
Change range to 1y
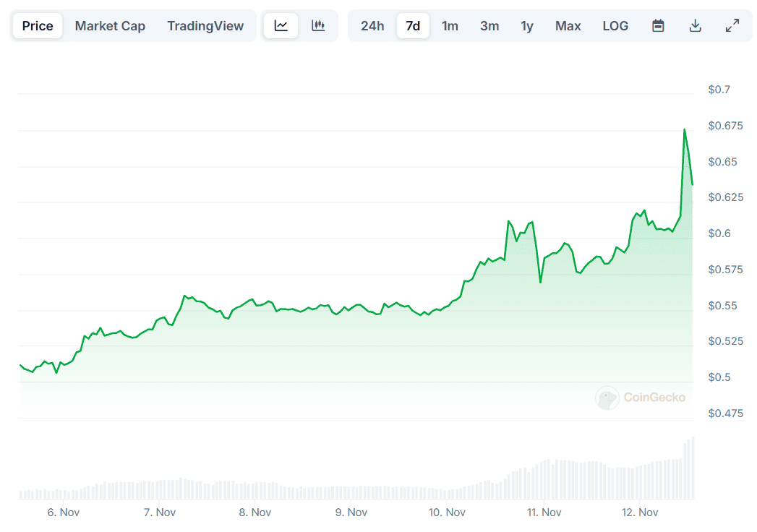pos(527,26)
